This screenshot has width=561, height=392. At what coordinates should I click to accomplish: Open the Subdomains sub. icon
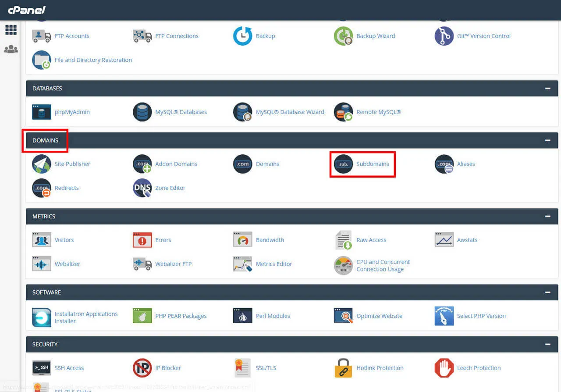tap(343, 164)
